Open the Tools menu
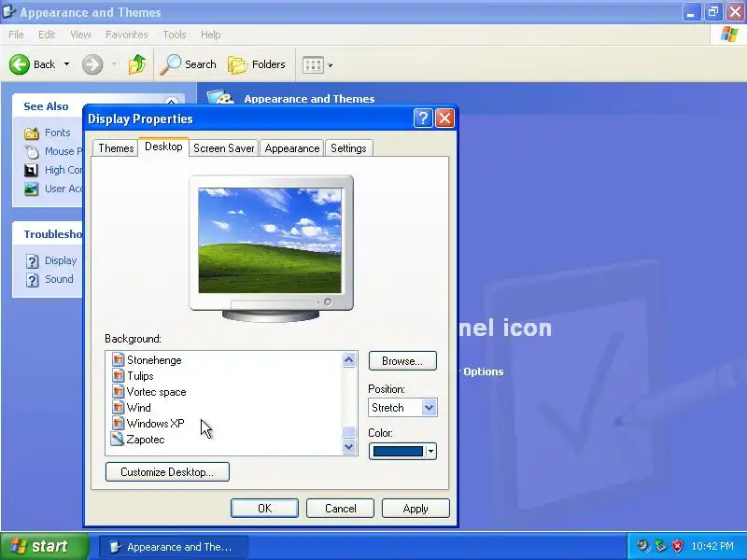 coord(175,35)
